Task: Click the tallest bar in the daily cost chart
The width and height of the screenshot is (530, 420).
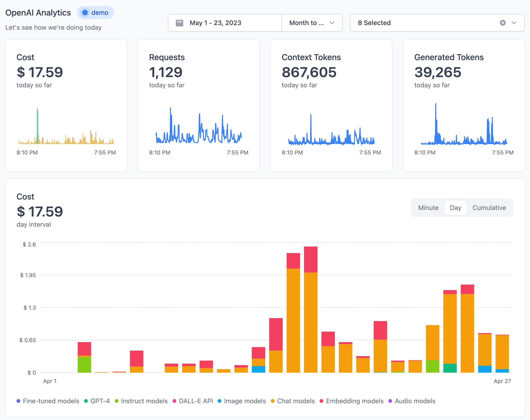Action: (311, 310)
